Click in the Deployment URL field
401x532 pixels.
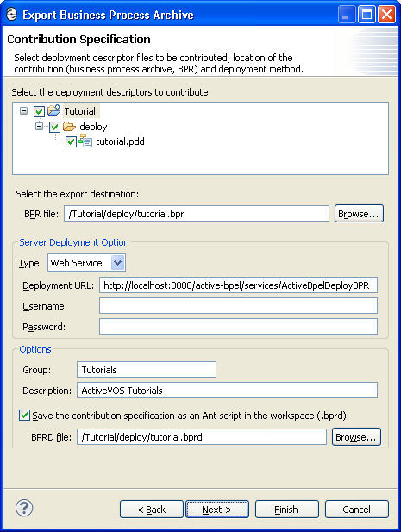[x=238, y=285]
